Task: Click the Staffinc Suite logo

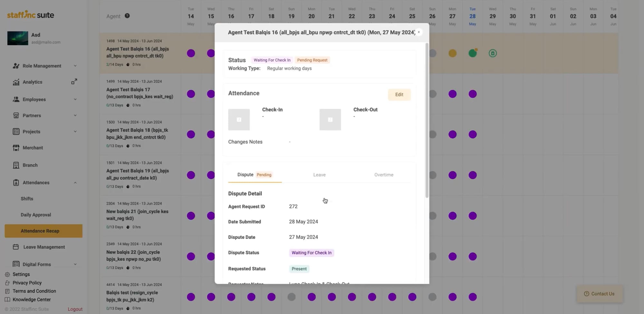Action: pos(31,14)
